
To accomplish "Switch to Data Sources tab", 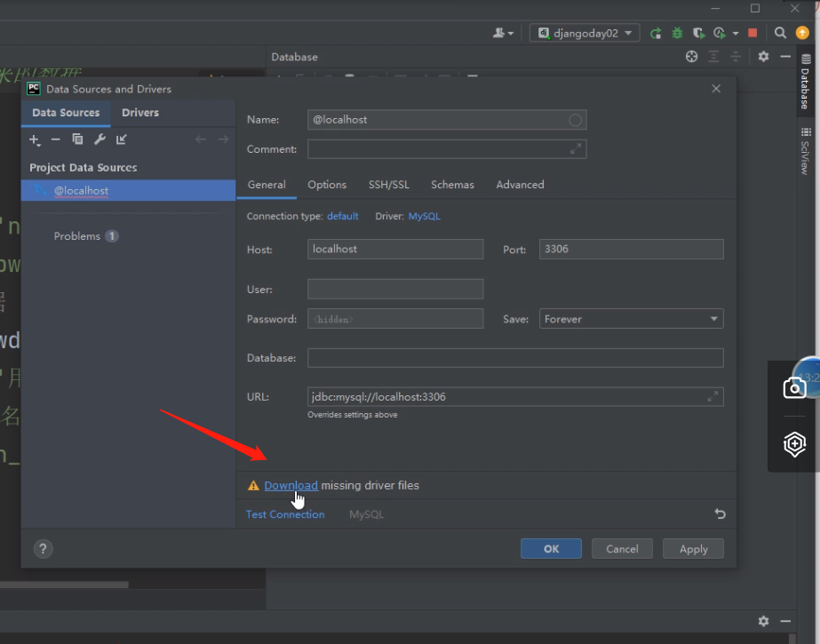I will (x=66, y=113).
